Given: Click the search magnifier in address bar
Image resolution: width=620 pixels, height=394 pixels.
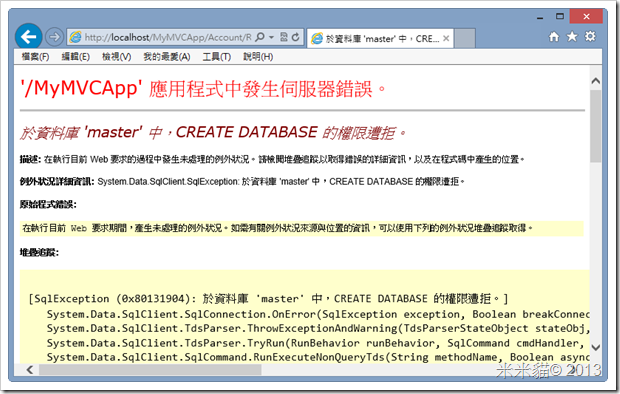Looking at the screenshot, I should 260,37.
